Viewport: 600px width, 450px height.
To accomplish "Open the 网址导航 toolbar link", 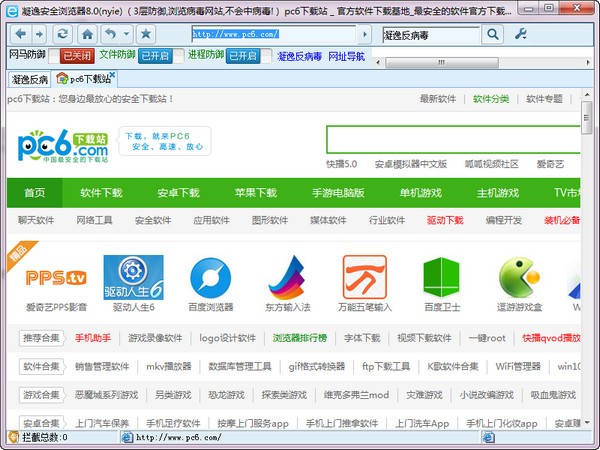I will pos(347,57).
